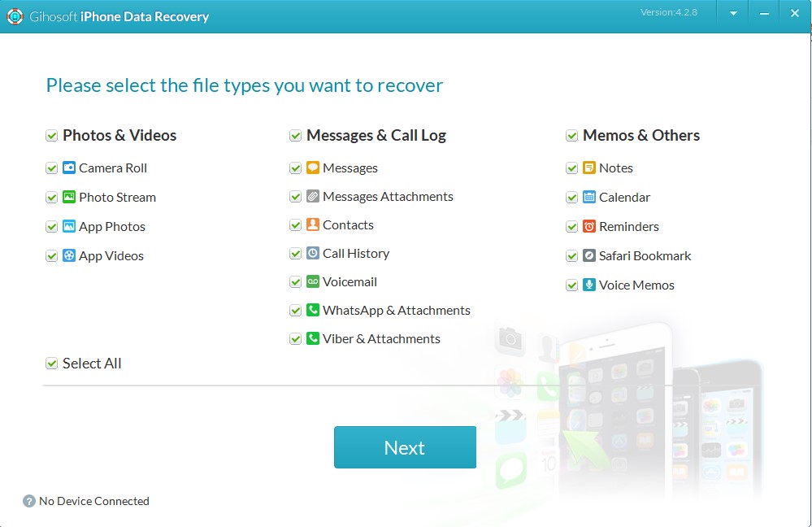The height and width of the screenshot is (527, 812).
Task: Open the title bar dropdown menu arrow
Action: pyautogui.click(x=733, y=14)
